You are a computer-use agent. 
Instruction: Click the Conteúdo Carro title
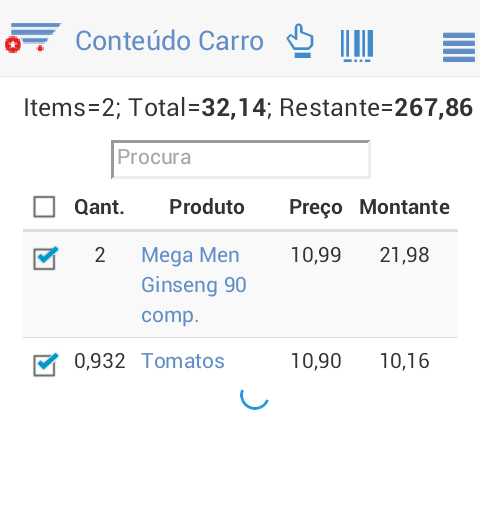click(169, 41)
